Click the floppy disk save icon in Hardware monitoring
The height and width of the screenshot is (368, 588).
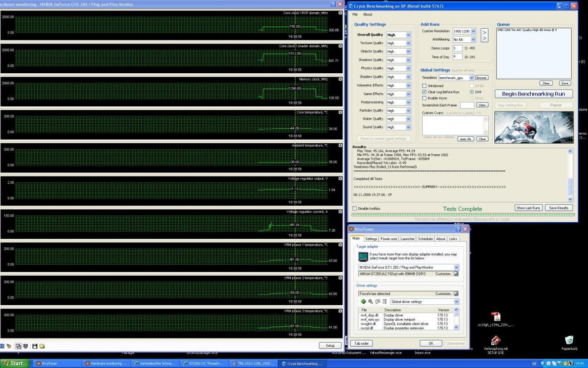[x=35, y=346]
